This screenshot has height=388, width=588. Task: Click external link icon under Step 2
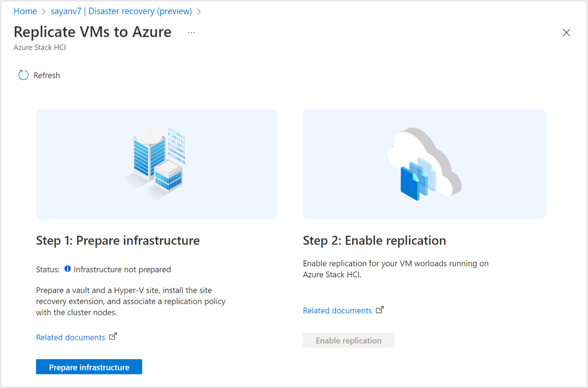pyautogui.click(x=380, y=310)
